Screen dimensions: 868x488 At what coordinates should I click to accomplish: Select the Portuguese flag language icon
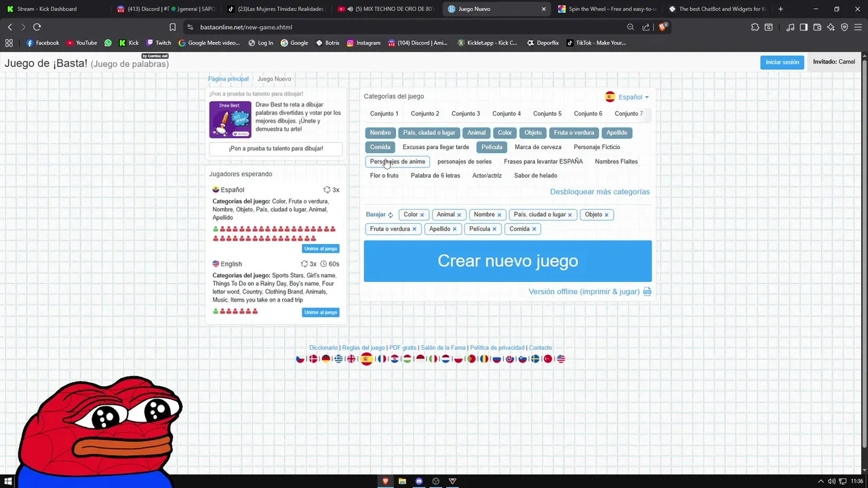click(471, 359)
